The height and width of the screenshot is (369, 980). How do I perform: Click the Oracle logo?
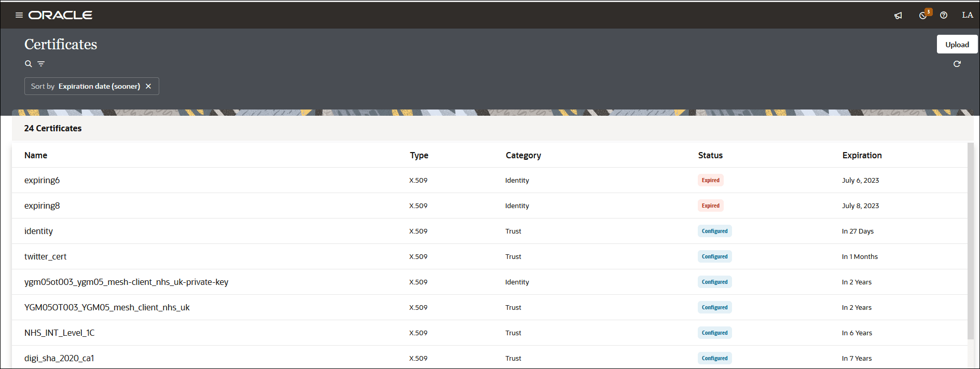pyautogui.click(x=60, y=15)
